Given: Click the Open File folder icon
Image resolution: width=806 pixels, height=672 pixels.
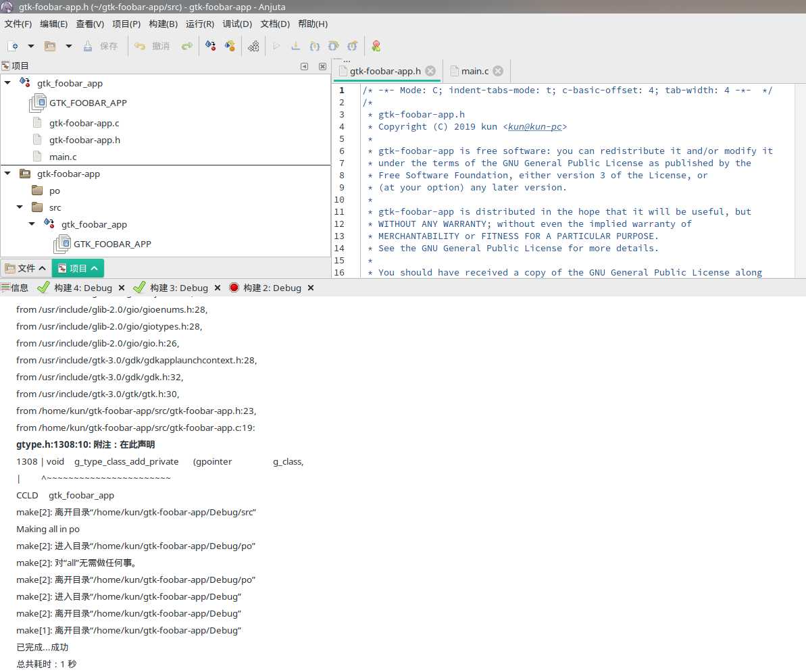Looking at the screenshot, I should [x=50, y=46].
